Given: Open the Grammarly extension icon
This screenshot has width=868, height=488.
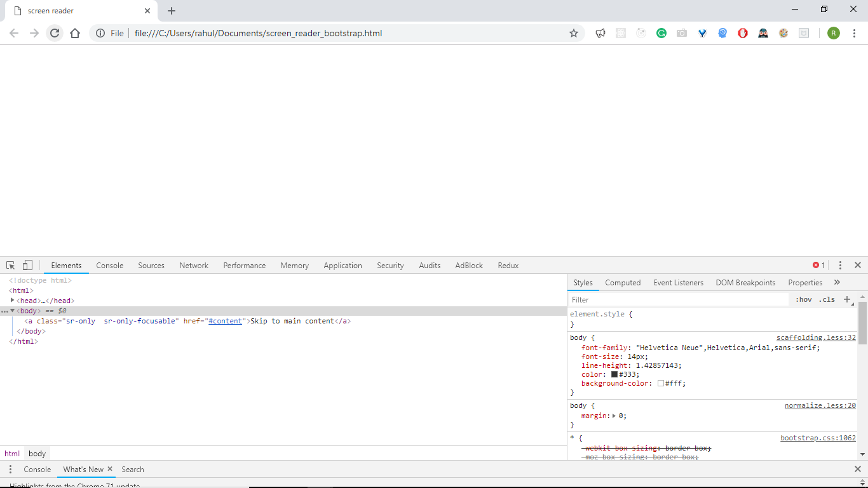Looking at the screenshot, I should point(661,33).
